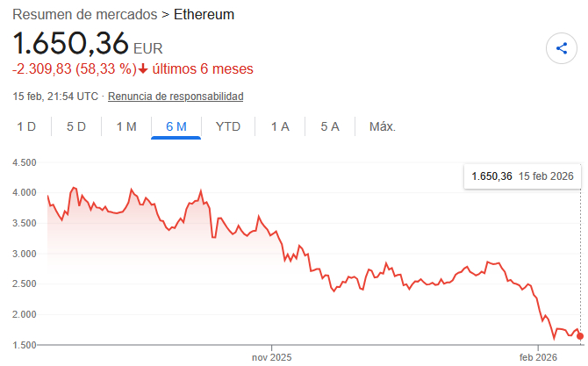Click the 1.650,36 tooltip on the chart
Image resolution: width=588 pixels, height=366 pixels.
(x=522, y=176)
